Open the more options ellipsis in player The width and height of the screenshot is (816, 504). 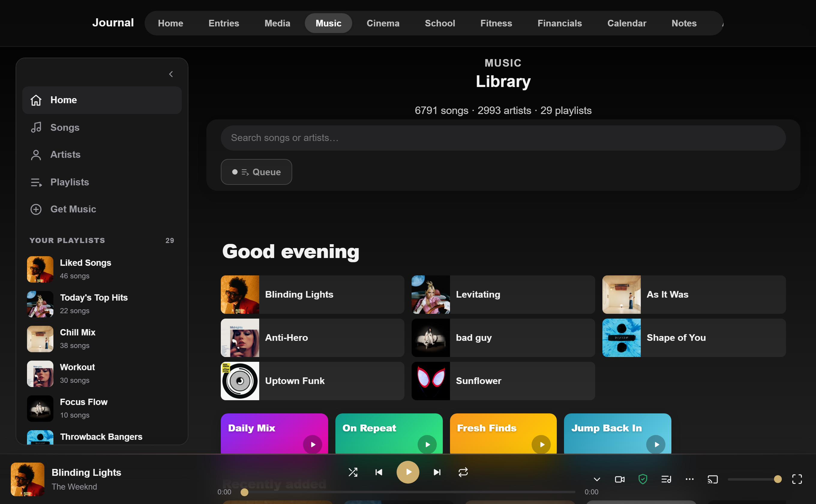689,479
